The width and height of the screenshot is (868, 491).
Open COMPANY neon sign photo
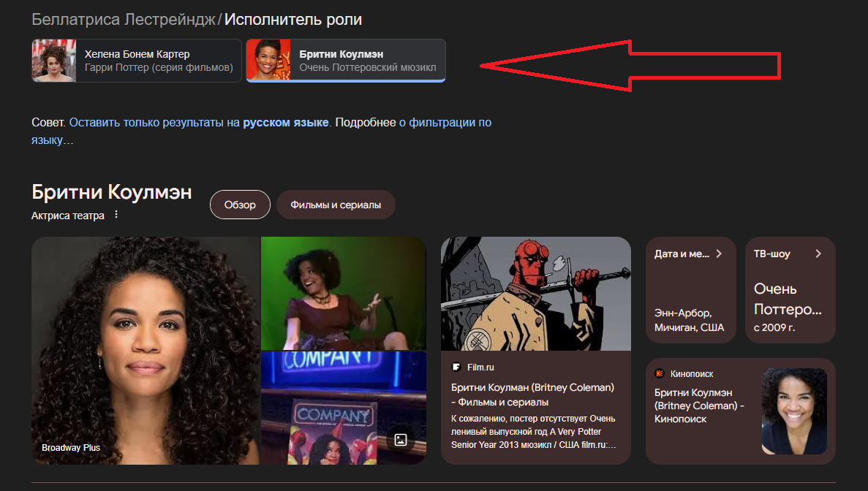(x=343, y=408)
